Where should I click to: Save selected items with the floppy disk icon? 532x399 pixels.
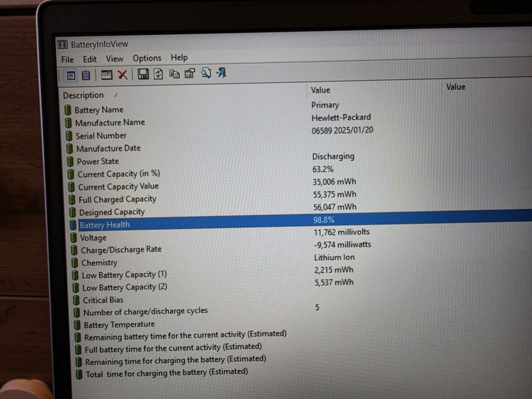point(143,74)
